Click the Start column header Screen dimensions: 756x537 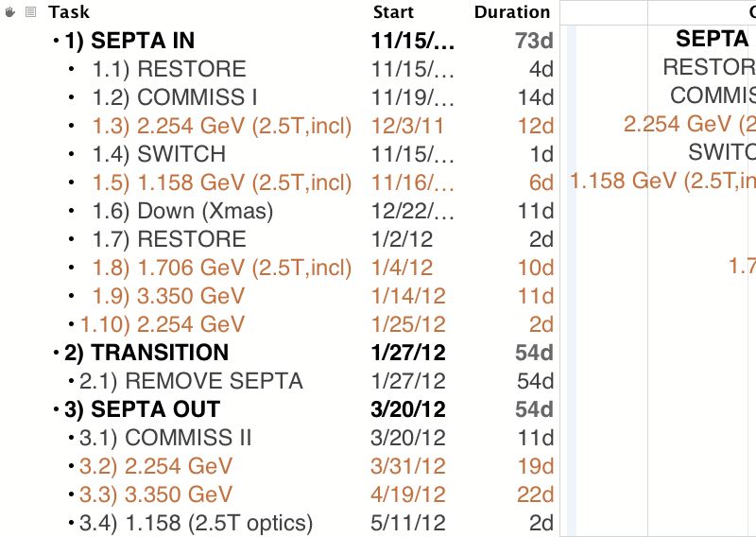point(393,12)
